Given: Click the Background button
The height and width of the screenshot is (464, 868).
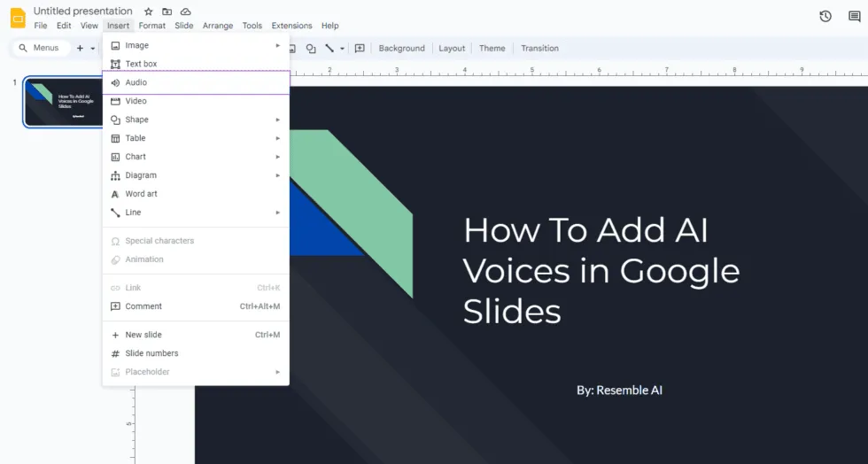Looking at the screenshot, I should tap(401, 48).
